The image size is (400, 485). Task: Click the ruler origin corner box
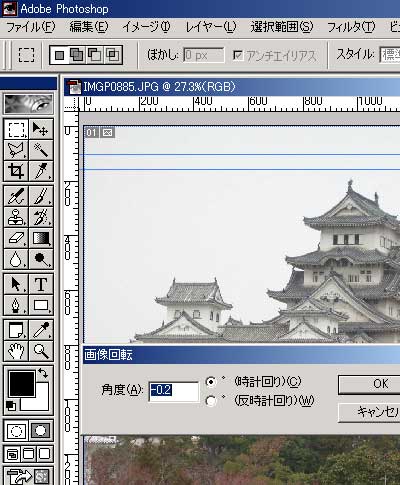pyautogui.click(x=71, y=104)
